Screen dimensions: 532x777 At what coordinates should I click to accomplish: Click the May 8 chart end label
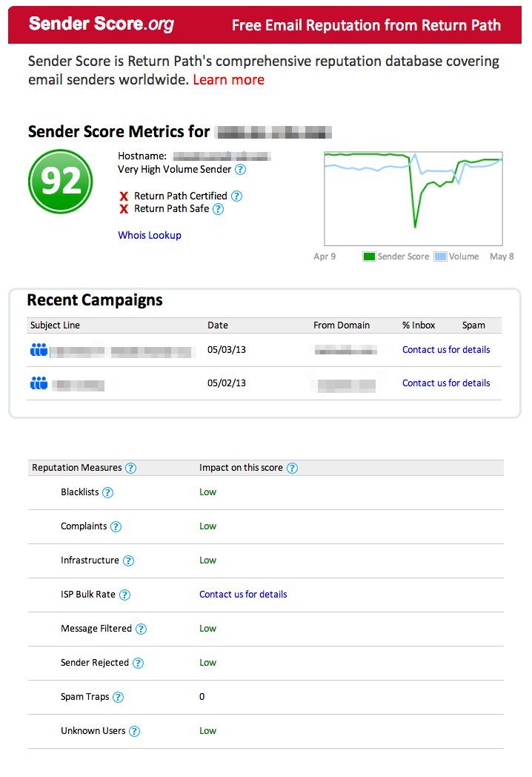pyautogui.click(x=502, y=257)
